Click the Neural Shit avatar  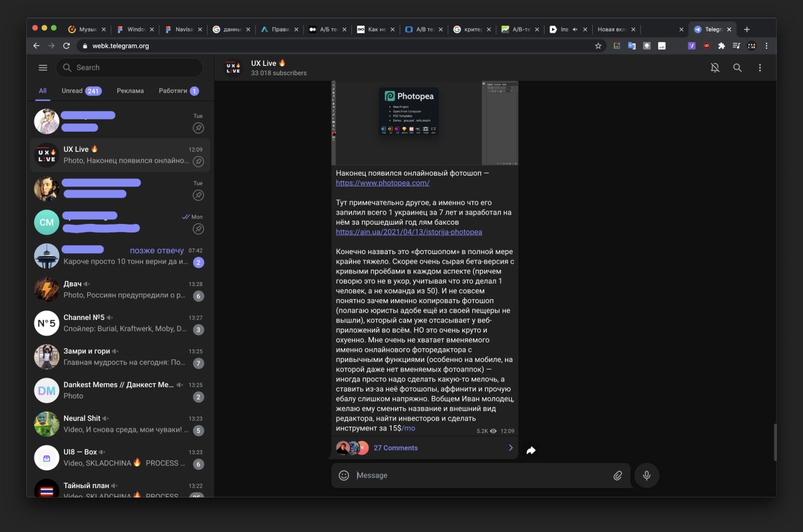(x=46, y=424)
